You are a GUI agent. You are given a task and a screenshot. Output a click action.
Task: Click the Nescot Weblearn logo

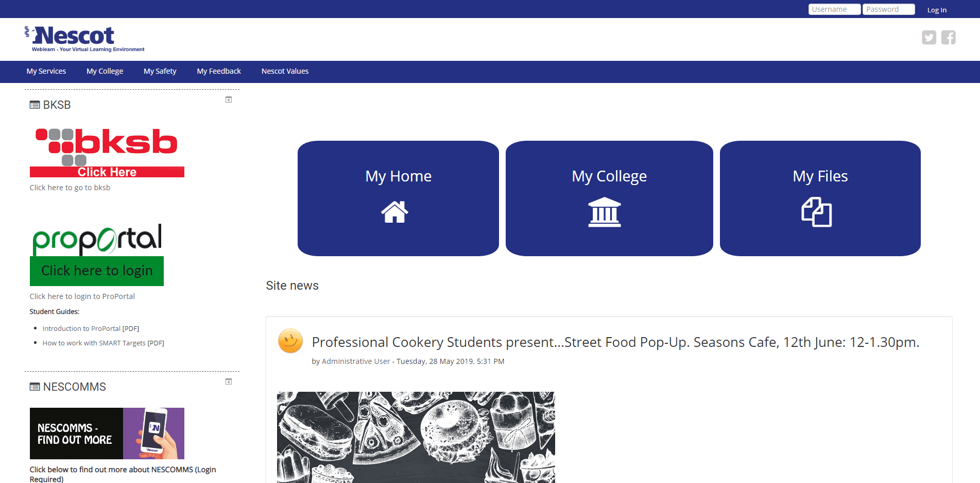coord(84,39)
